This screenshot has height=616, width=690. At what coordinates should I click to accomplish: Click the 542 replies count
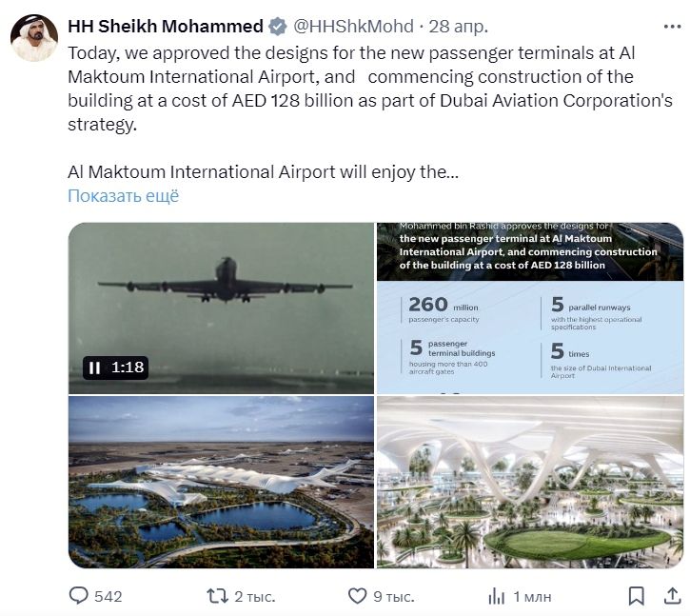pos(108,596)
